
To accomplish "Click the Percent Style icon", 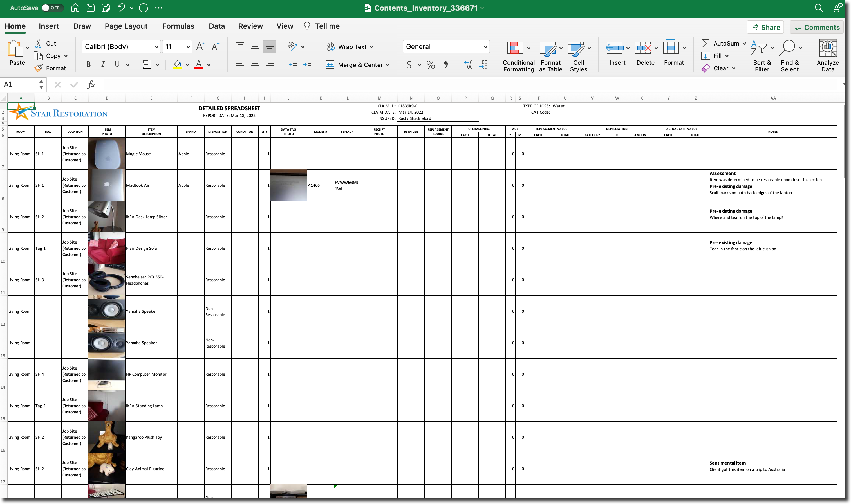I will (x=431, y=64).
